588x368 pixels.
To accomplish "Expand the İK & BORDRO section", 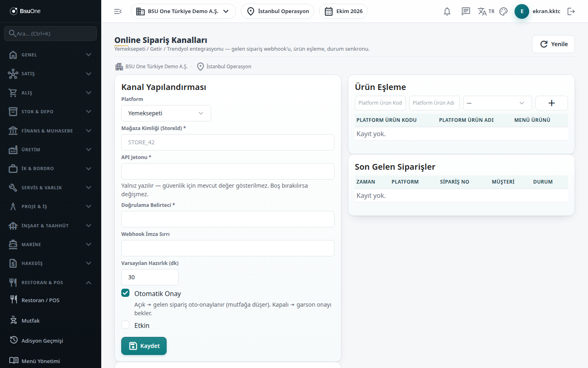I will tap(51, 168).
